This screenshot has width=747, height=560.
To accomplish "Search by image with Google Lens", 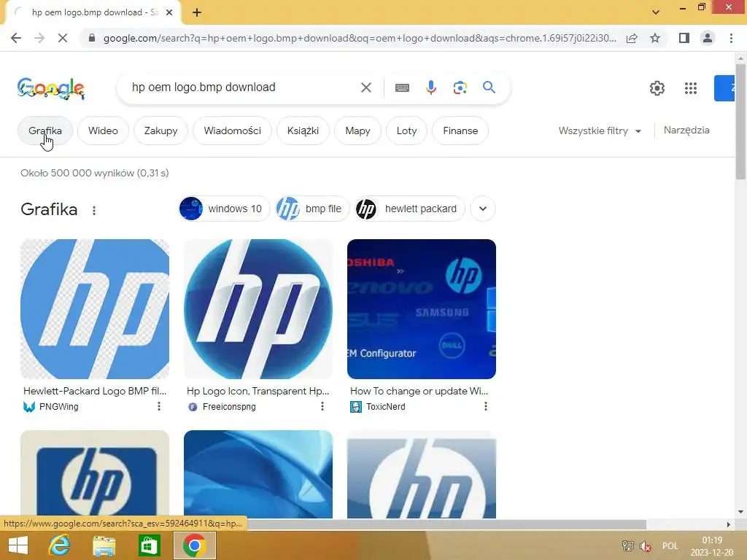I will 460,87.
